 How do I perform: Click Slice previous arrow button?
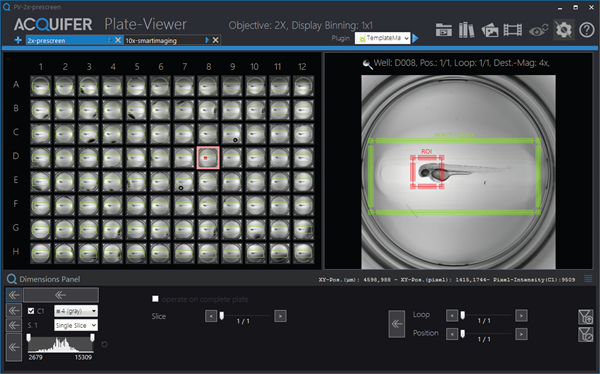211,316
